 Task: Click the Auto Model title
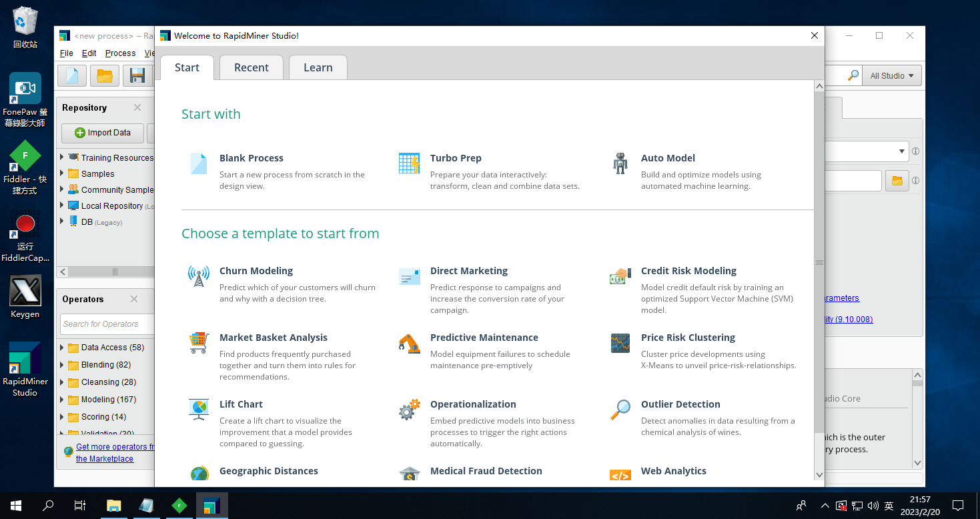coord(668,158)
